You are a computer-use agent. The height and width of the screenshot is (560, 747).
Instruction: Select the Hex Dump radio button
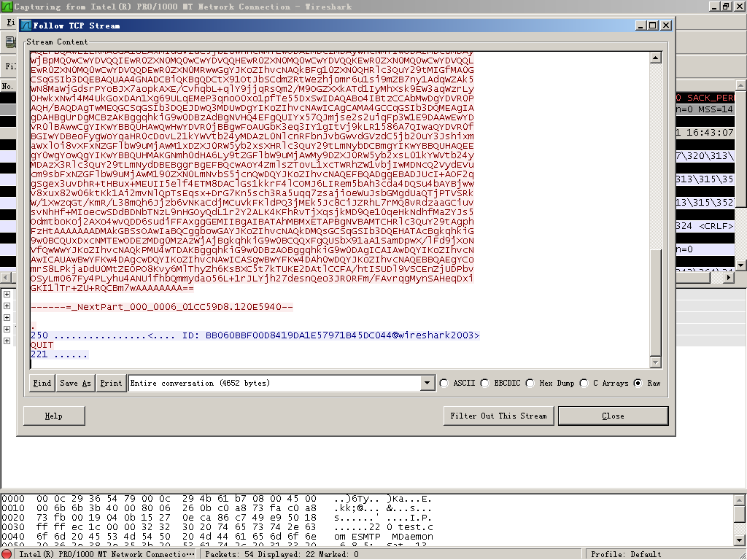pos(530,384)
